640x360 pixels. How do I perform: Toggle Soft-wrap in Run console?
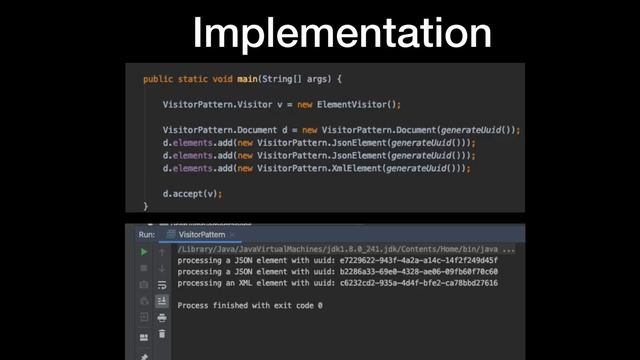click(162, 285)
